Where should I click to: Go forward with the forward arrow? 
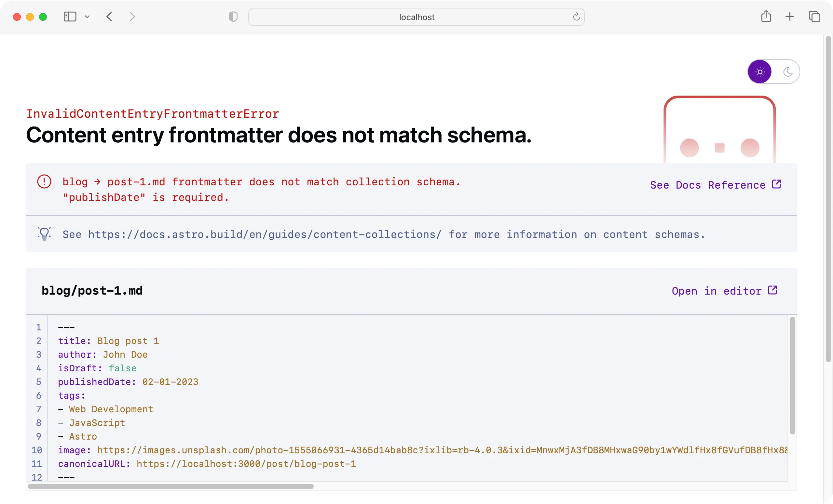pyautogui.click(x=132, y=17)
